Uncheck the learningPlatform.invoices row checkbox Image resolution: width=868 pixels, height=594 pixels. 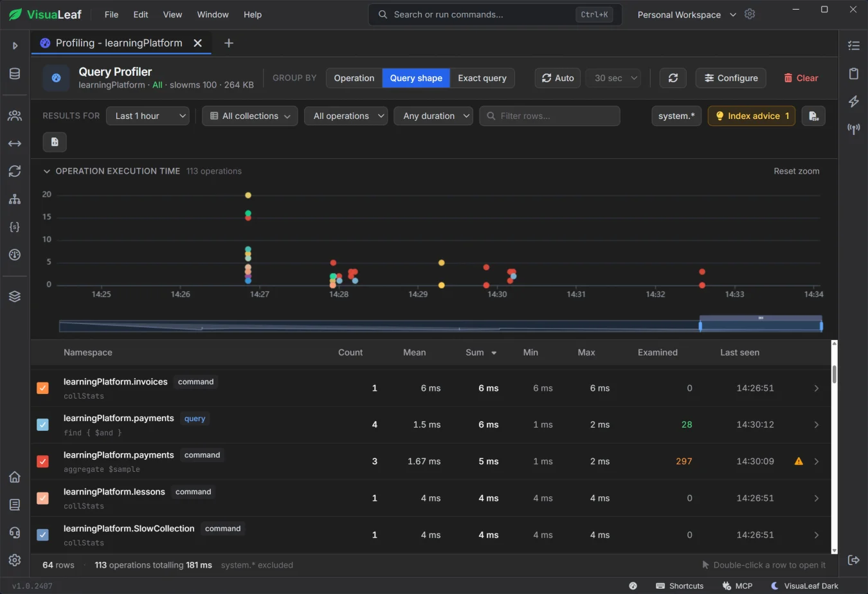[42, 388]
